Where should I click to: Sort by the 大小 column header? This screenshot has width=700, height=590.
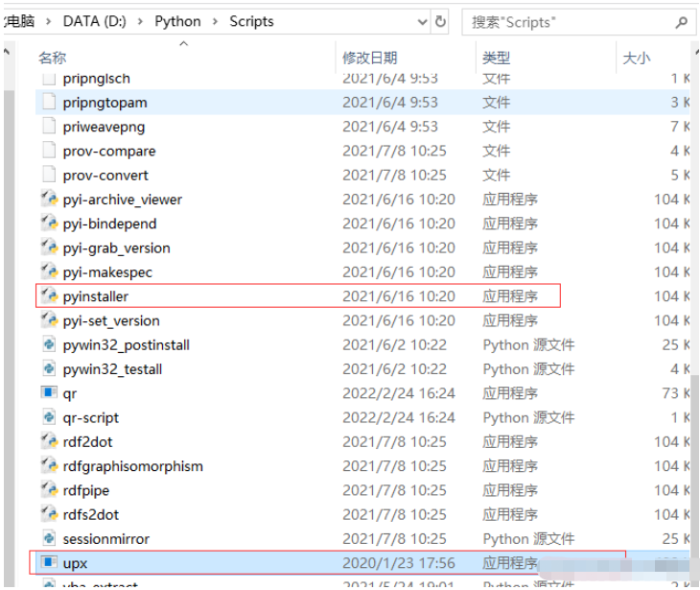pos(637,58)
